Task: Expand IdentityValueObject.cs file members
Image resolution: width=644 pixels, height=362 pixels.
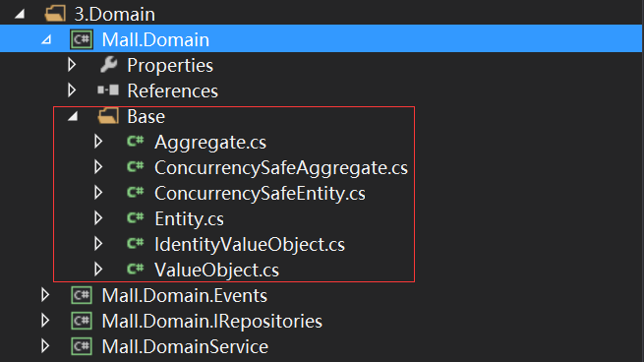Action: click(x=98, y=244)
